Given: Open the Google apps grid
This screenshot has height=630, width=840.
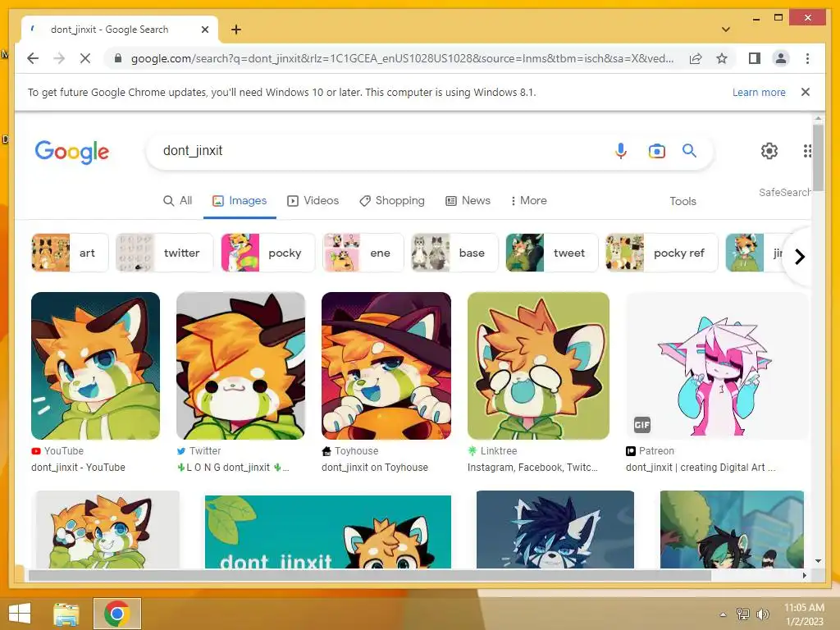Looking at the screenshot, I should point(807,151).
